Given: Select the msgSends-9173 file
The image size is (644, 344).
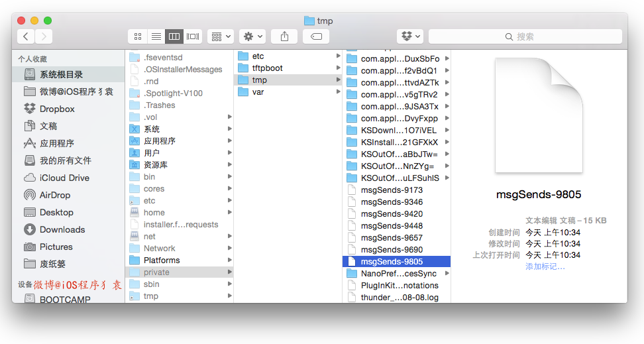Looking at the screenshot, I should (x=396, y=190).
